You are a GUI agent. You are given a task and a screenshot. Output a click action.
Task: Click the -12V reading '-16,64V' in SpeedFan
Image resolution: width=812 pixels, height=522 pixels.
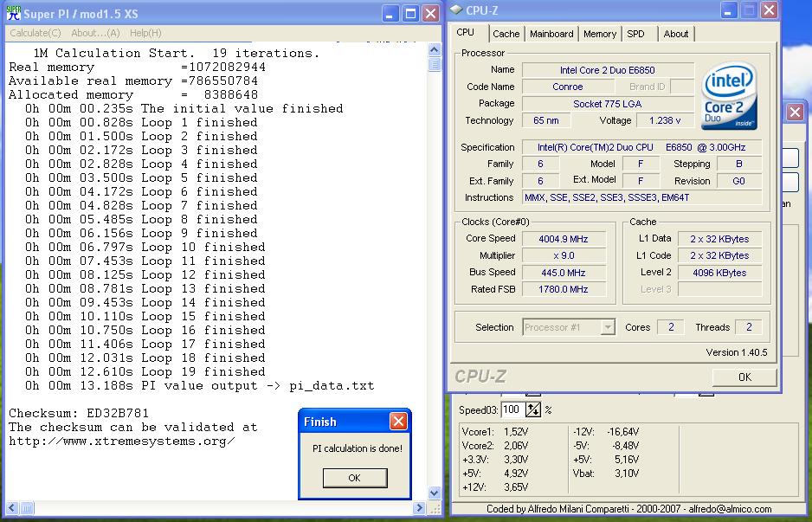pos(623,432)
